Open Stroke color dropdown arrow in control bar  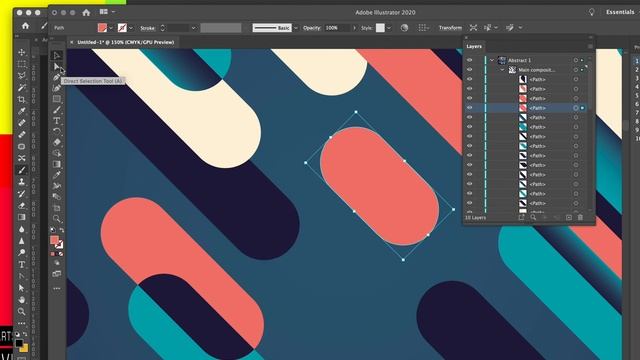click(131, 28)
